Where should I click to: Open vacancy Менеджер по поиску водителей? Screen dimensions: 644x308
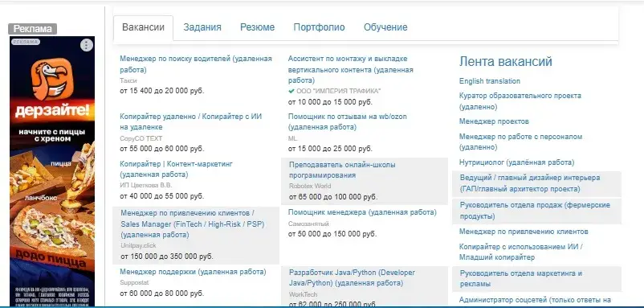(196, 64)
